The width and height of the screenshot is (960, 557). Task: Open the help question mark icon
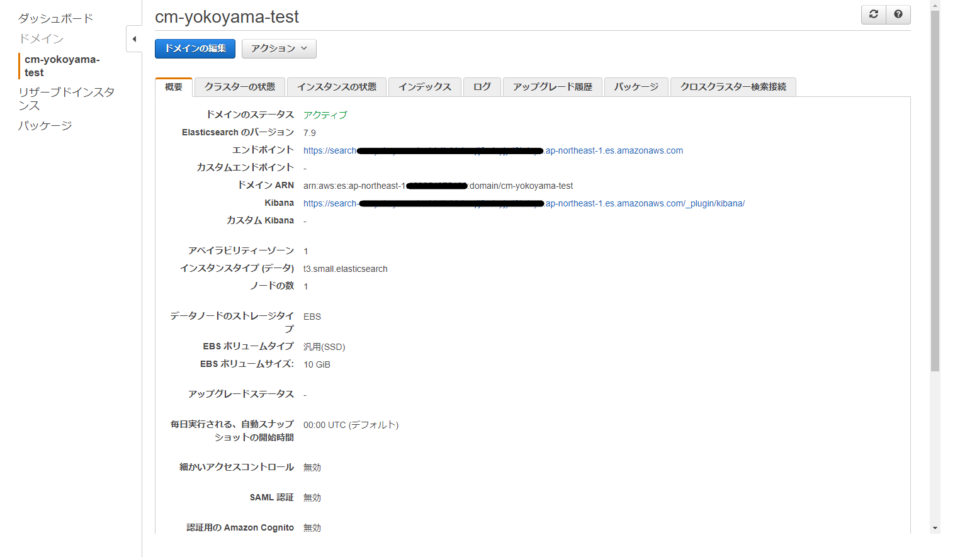(898, 15)
